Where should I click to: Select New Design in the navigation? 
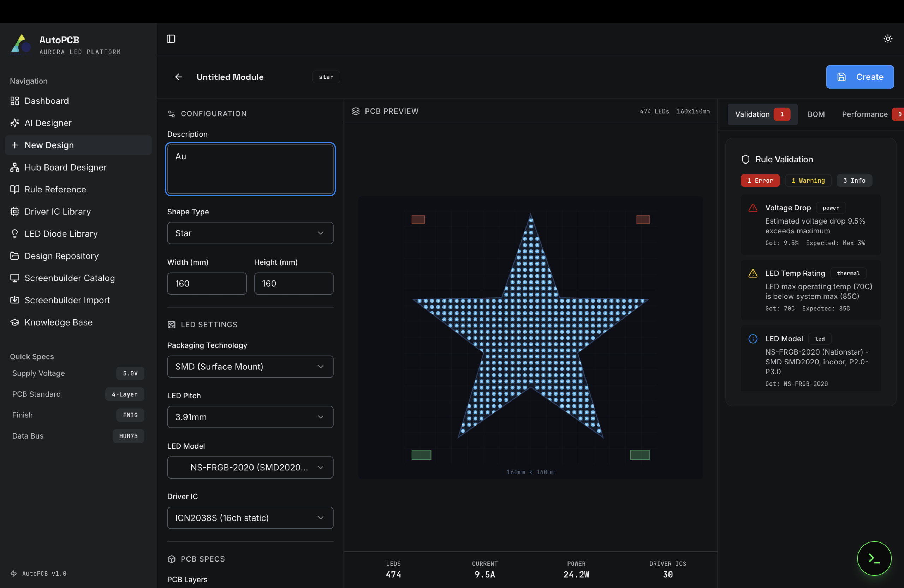point(49,145)
